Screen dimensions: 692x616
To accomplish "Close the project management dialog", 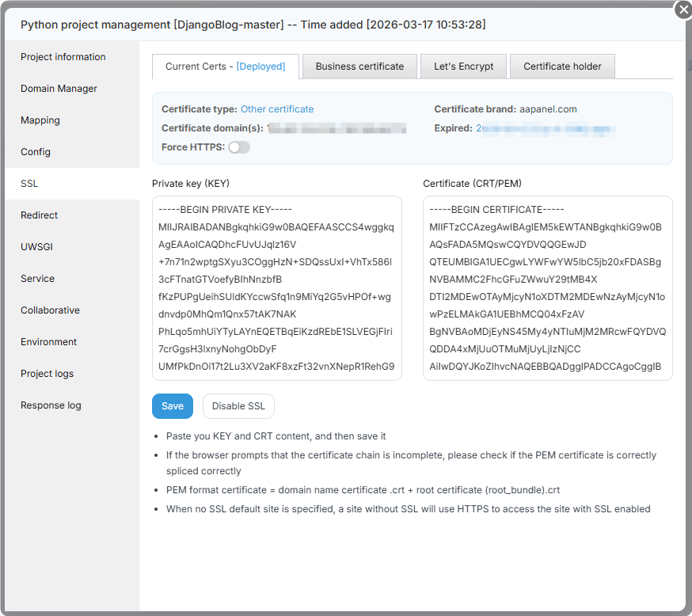I will coord(682,10).
